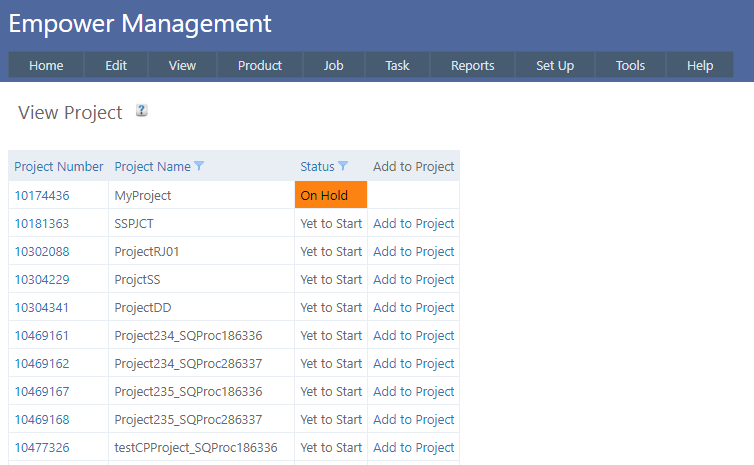Open the Help menu
This screenshot has width=754, height=465.
700,66
